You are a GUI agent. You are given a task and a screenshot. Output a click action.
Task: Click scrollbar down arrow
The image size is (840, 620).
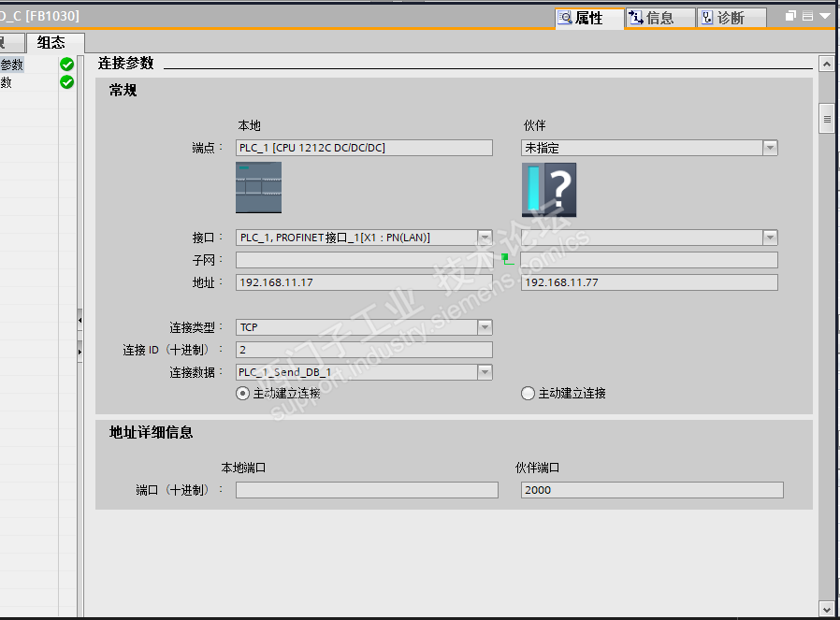pyautogui.click(x=827, y=610)
